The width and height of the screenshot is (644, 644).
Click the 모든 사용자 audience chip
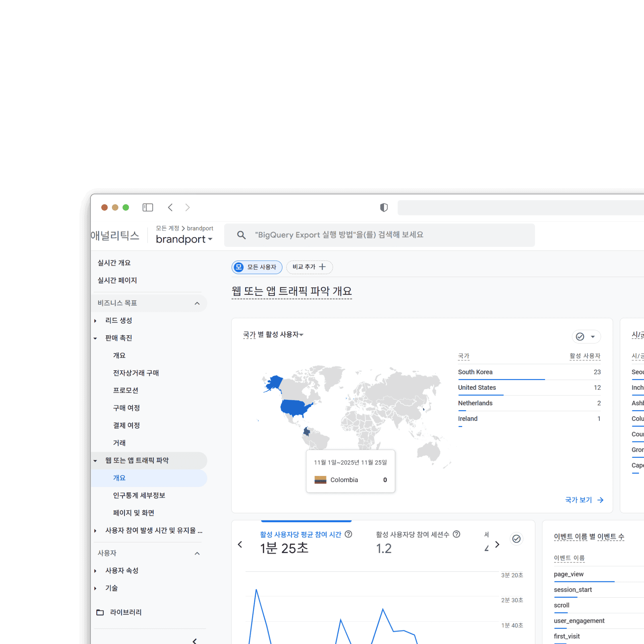tap(257, 267)
